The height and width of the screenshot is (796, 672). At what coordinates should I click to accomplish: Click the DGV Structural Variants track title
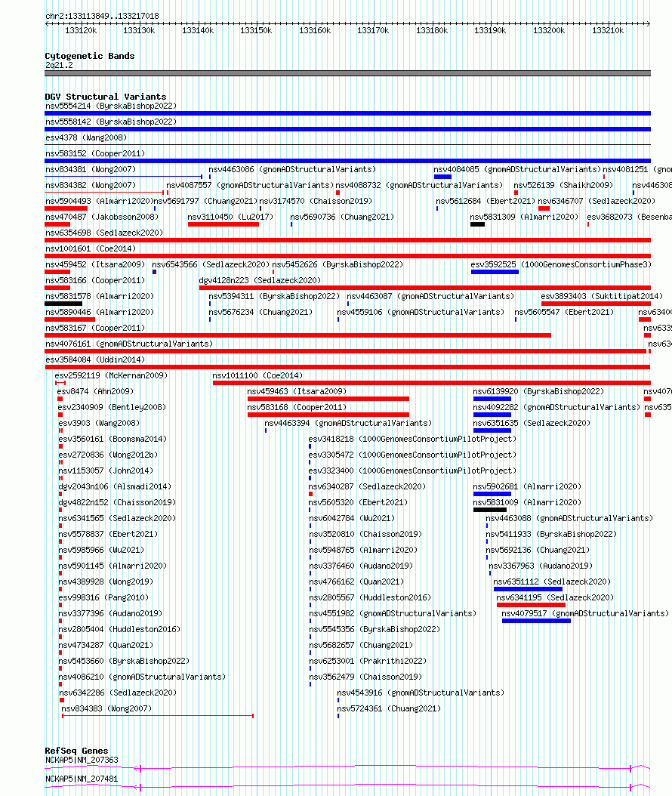click(x=106, y=97)
